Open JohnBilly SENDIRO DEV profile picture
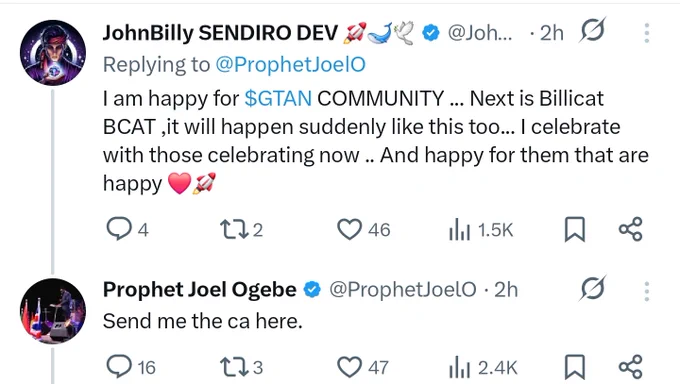Screen dimensions: 680x384 point(53,53)
